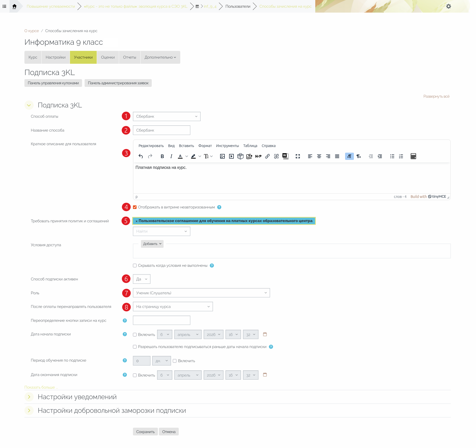Click the Insert link icon
This screenshot has height=448, width=476.
coord(267,156)
